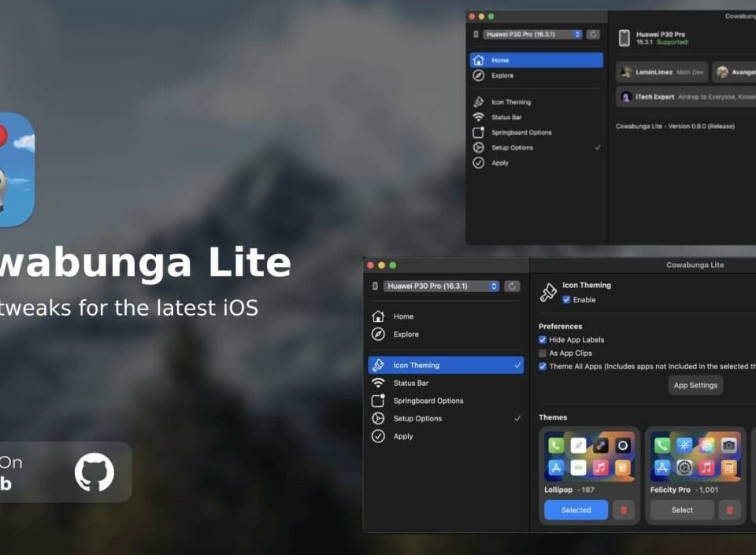Click the paintbrush icon beside Icon Theming row
Screen dimensions: 756x555
coord(379,365)
